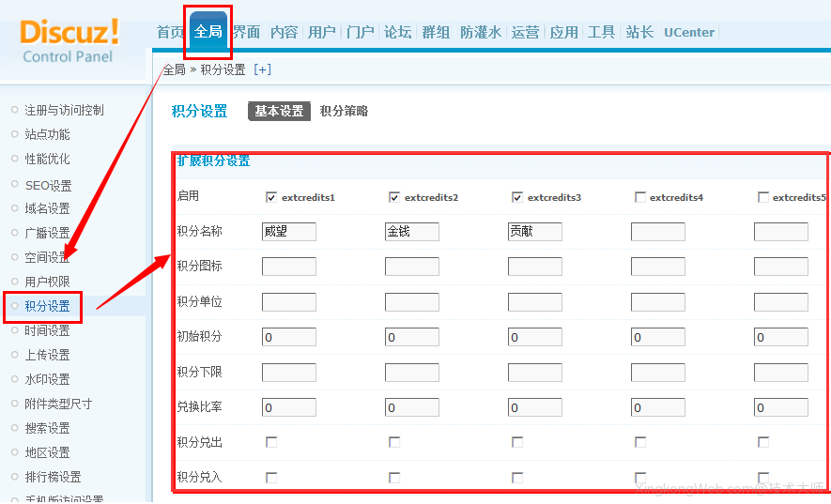Uncheck the extcredits3 enable checkbox

517,198
